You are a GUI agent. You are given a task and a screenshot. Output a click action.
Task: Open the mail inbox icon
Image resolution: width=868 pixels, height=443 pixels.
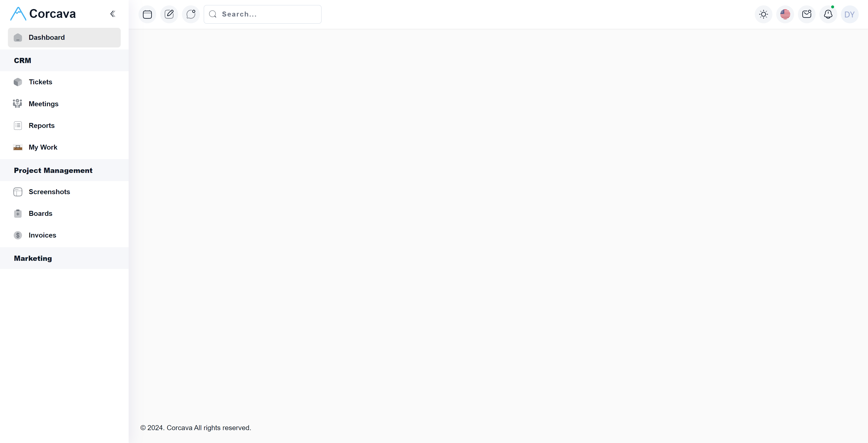(x=807, y=14)
